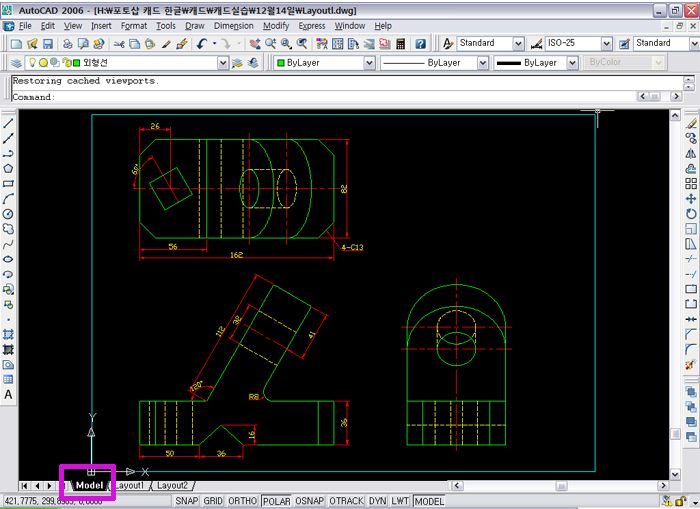
Task: Toggle OTRACK in status bar
Action: 346,501
